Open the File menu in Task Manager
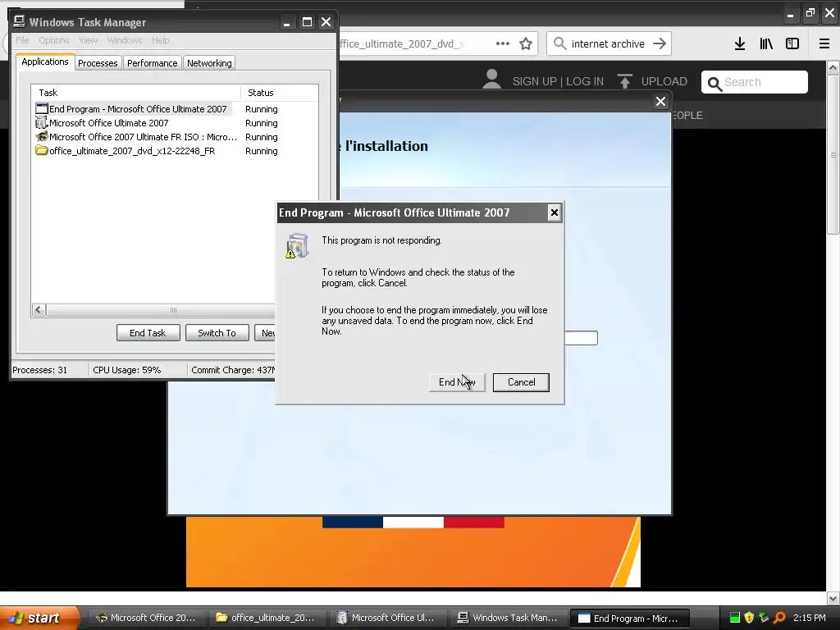The image size is (840, 630). (22, 40)
